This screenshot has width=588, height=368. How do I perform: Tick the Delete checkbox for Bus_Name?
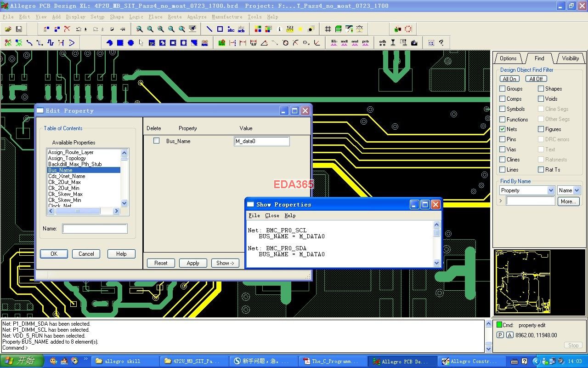(x=156, y=141)
